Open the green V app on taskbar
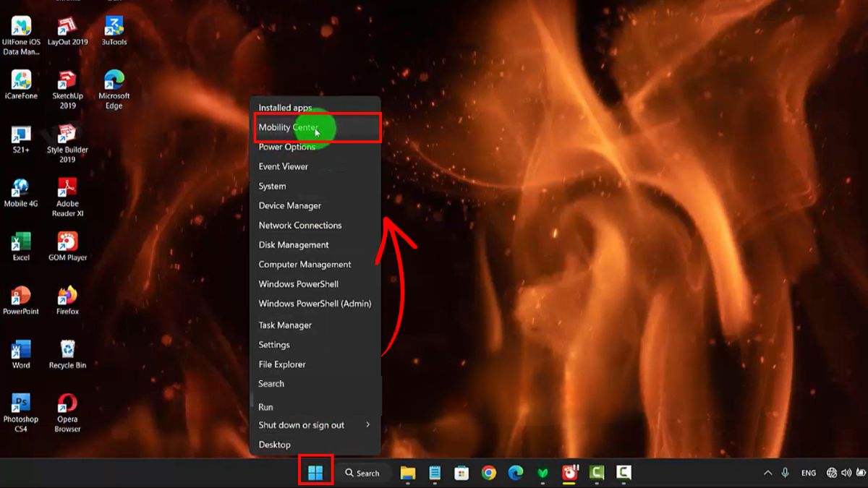 (x=542, y=473)
